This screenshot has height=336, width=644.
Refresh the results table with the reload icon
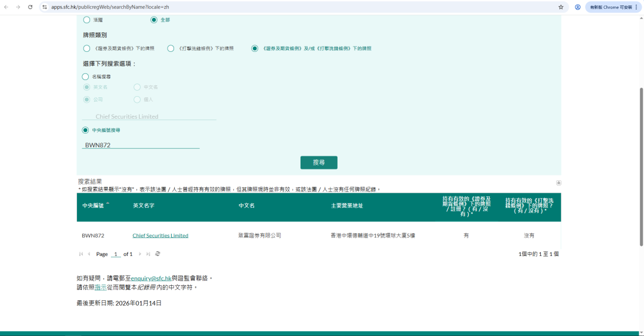tap(157, 254)
